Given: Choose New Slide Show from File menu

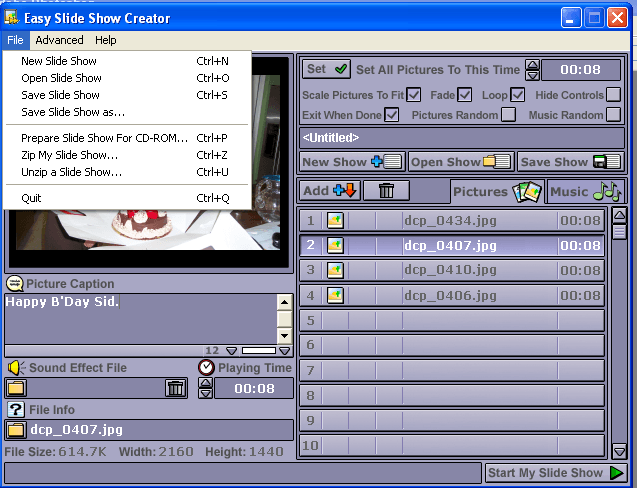Looking at the screenshot, I should (127, 61).
